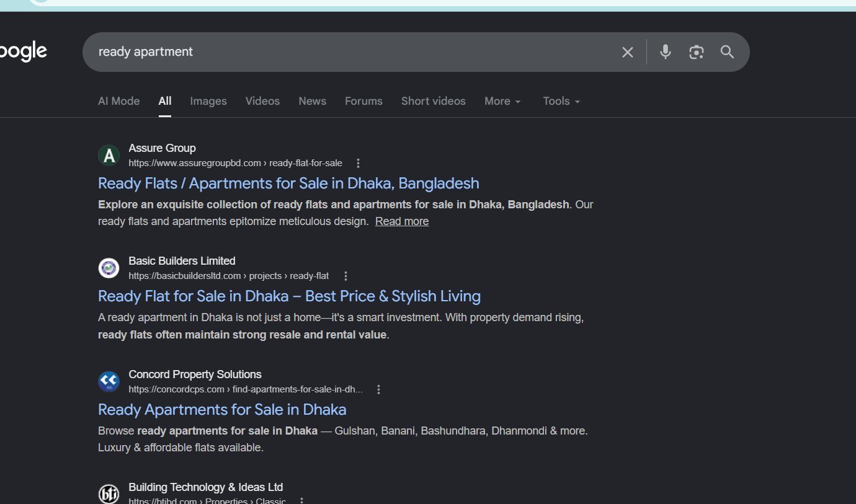
Task: Click snippet text 'Explore an exquisite collection'
Action: [184, 205]
